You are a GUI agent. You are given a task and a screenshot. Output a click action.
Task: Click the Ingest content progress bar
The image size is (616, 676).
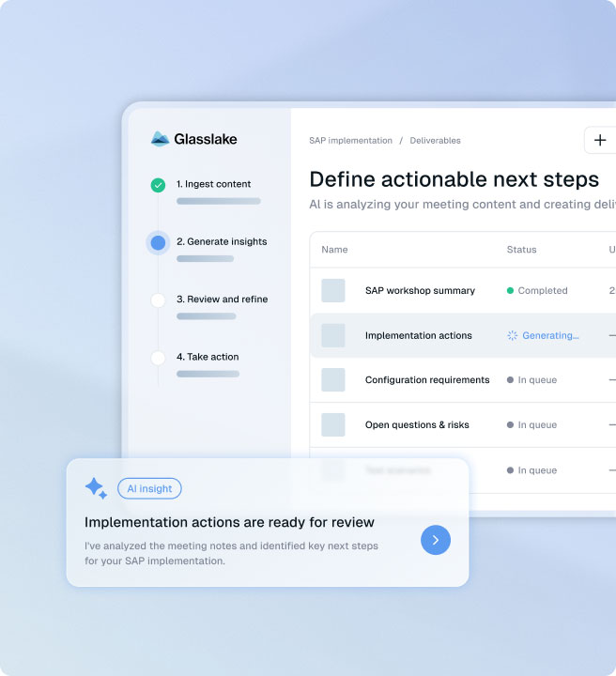tap(219, 201)
